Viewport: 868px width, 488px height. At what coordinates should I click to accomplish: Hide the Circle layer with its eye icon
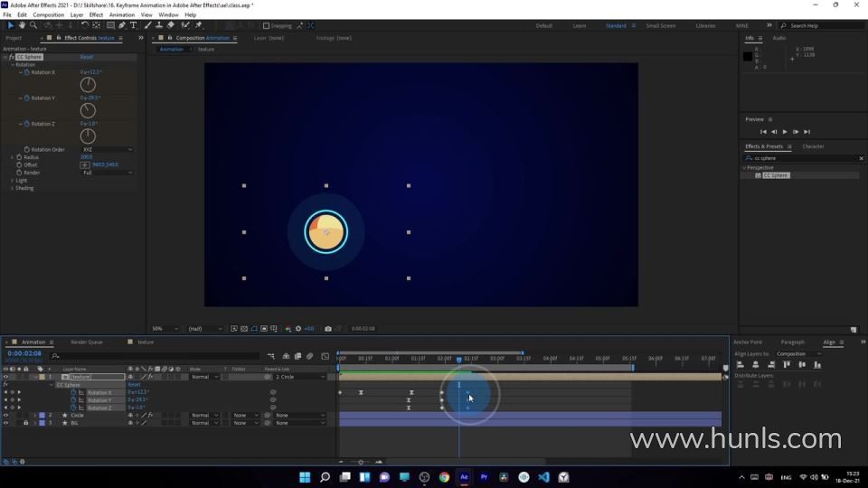point(5,415)
